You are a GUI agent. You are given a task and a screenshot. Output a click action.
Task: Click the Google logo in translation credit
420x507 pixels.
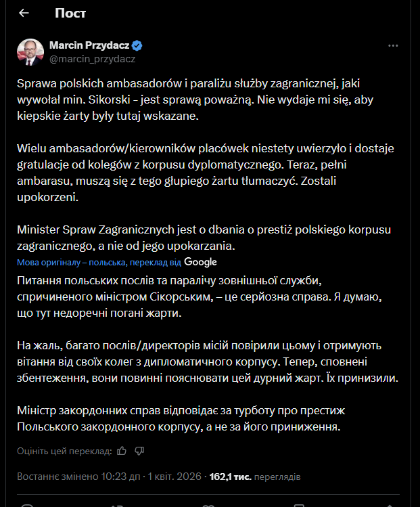point(200,262)
